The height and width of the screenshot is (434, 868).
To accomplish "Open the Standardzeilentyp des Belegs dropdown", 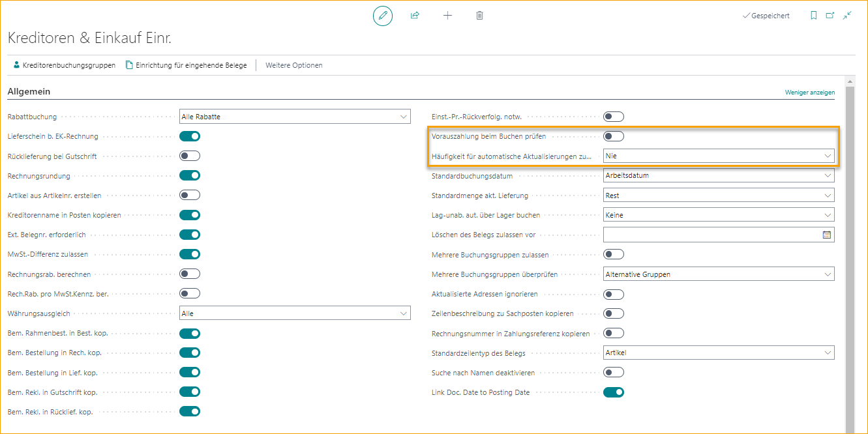I will [827, 353].
